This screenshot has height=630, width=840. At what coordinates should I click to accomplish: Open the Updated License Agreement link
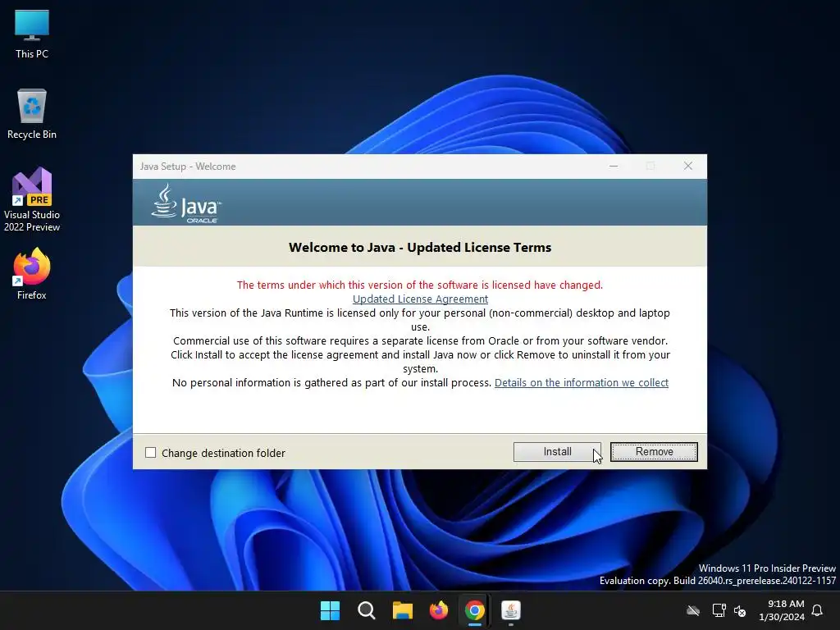point(420,299)
